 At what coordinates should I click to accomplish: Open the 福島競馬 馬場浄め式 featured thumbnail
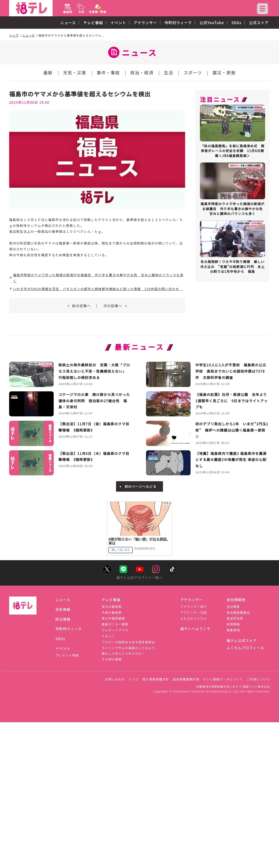(232, 123)
